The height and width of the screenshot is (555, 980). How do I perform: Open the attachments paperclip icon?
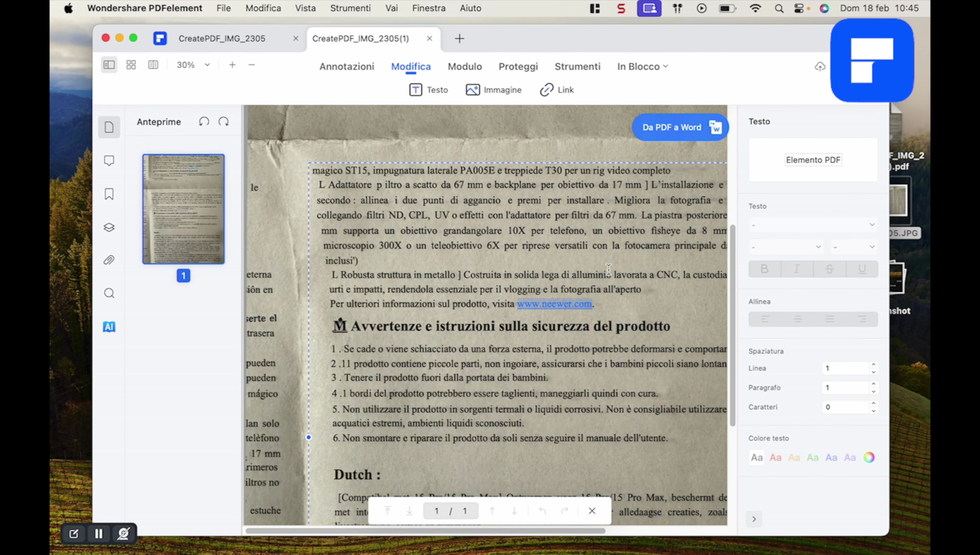[109, 260]
